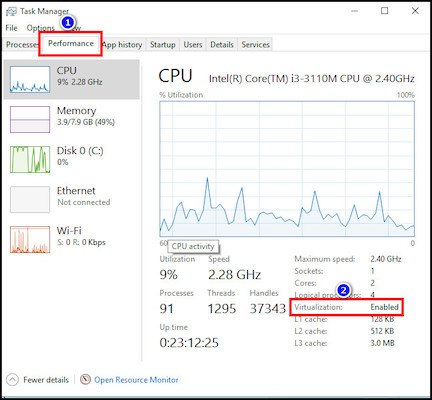Open the Ethernet graph icon

coord(30,199)
